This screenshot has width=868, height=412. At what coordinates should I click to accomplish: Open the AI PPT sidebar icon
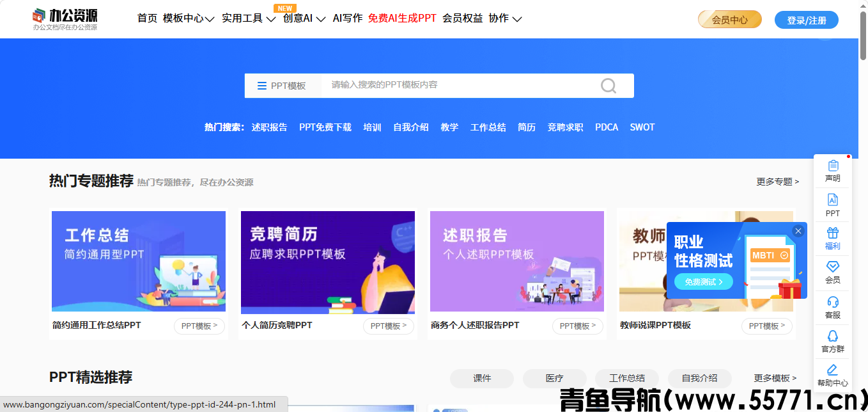tap(832, 205)
